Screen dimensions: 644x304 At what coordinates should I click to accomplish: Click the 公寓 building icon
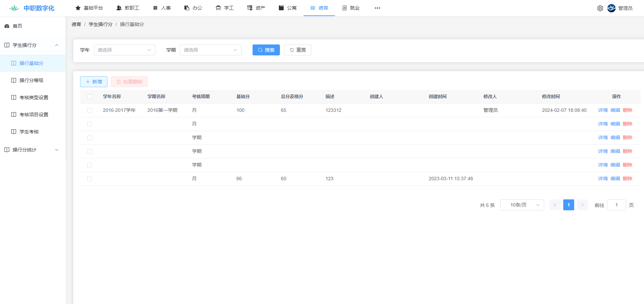pyautogui.click(x=281, y=8)
